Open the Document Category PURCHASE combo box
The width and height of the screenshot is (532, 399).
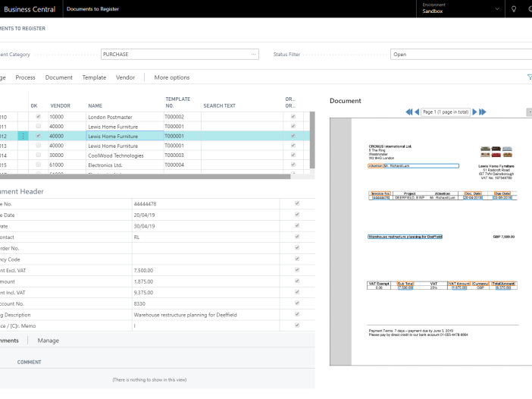coord(180,55)
